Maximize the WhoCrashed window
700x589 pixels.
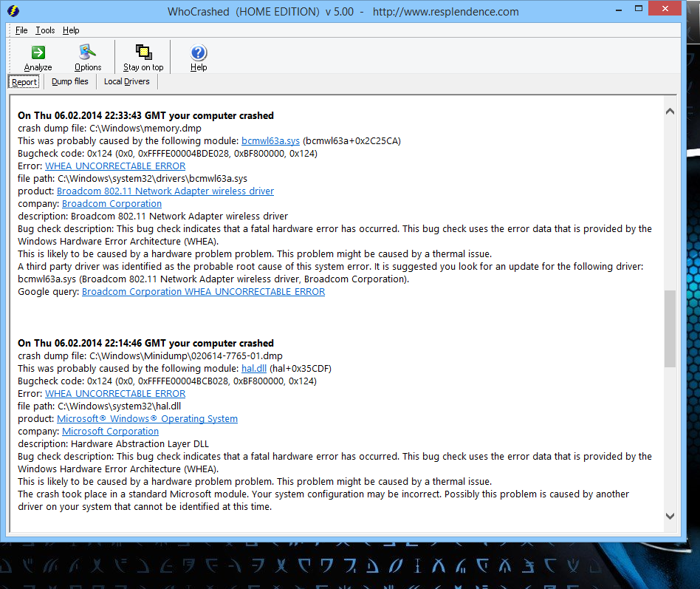639,9
